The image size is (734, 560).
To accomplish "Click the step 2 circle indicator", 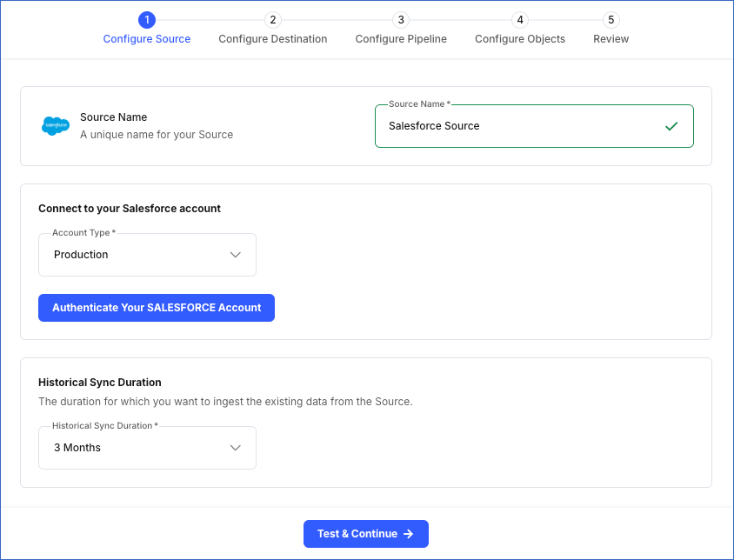I will pos(272,19).
